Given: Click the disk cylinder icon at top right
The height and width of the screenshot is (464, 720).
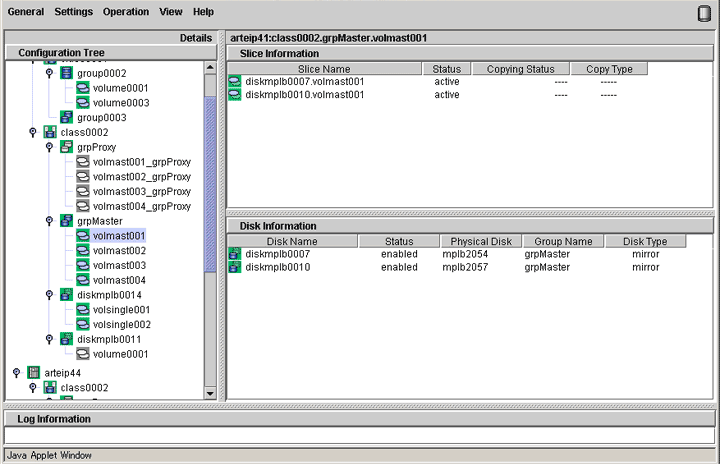Looking at the screenshot, I should click(x=704, y=13).
